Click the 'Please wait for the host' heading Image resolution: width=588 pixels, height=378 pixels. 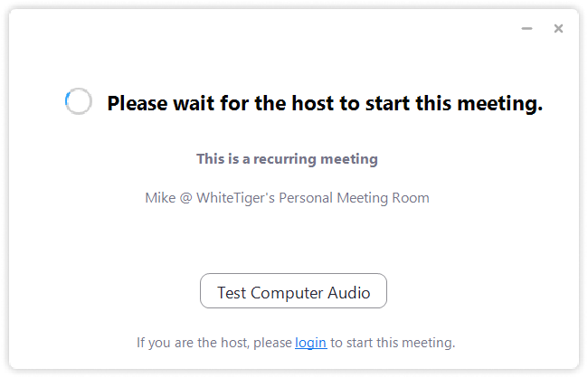[325, 103]
